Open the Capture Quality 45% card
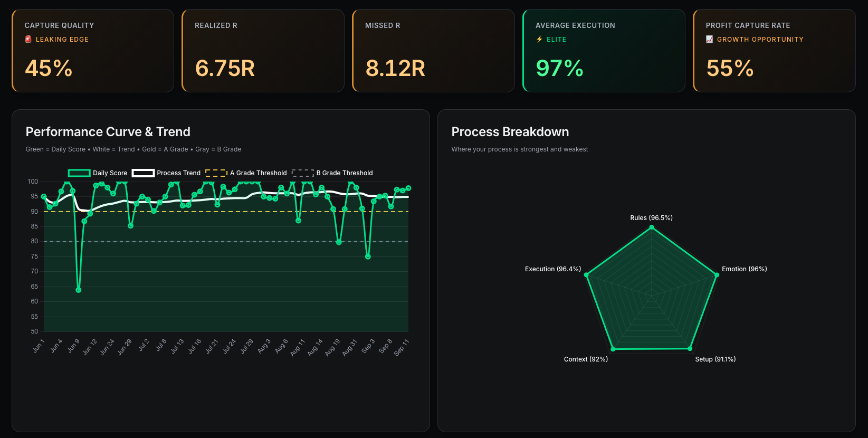868x438 pixels. tap(93, 51)
